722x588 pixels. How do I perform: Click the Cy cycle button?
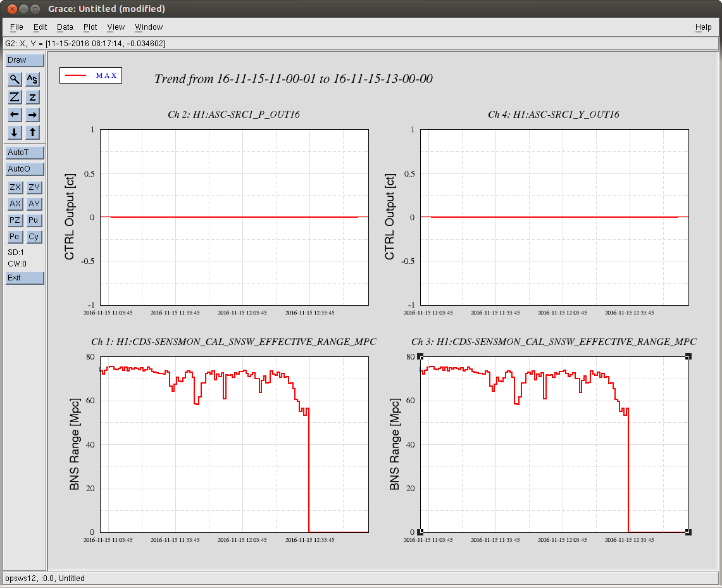point(34,237)
